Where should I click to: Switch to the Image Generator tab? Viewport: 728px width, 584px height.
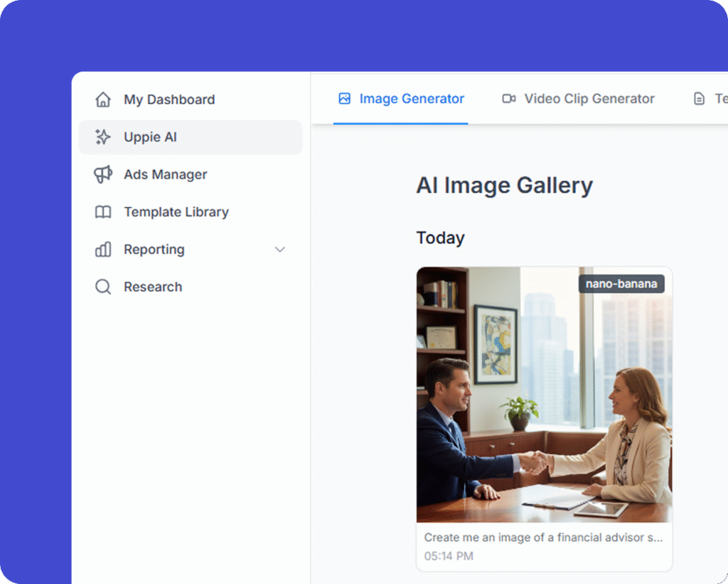[412, 99]
